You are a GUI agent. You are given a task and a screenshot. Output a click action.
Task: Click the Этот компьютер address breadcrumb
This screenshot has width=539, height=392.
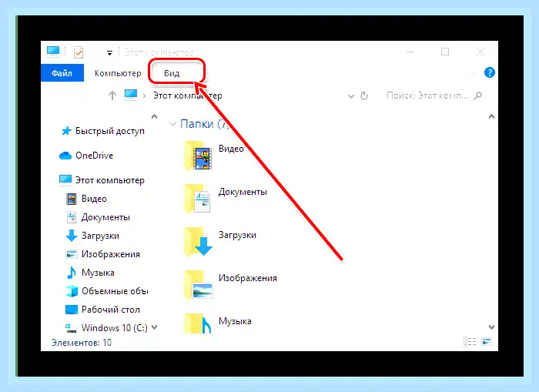[187, 95]
